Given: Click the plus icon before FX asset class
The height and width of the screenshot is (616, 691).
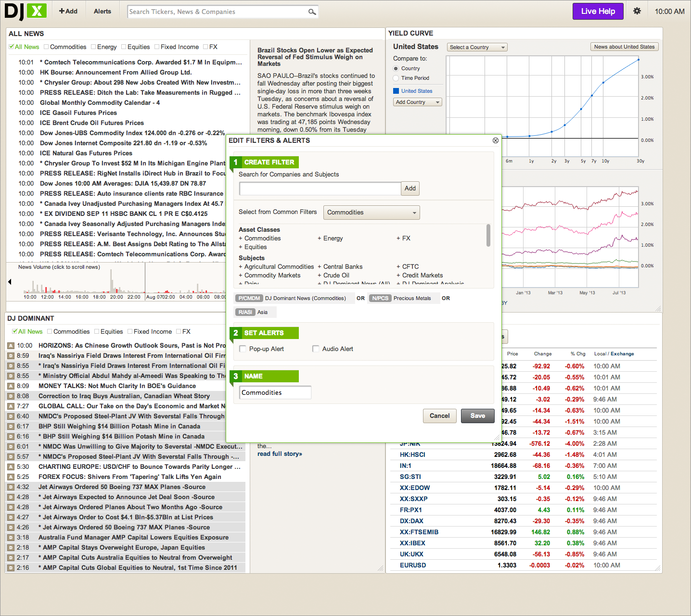Looking at the screenshot, I should click(x=398, y=239).
